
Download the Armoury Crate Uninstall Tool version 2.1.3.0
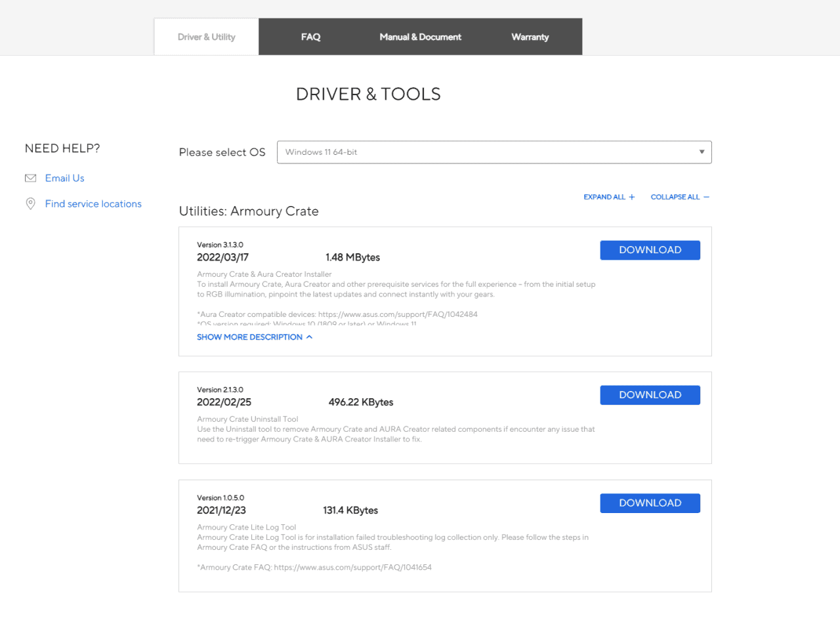coord(650,395)
